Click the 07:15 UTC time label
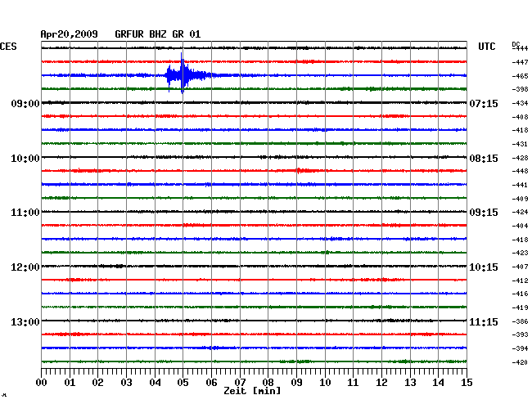This screenshot has width=532, height=404. [484, 103]
